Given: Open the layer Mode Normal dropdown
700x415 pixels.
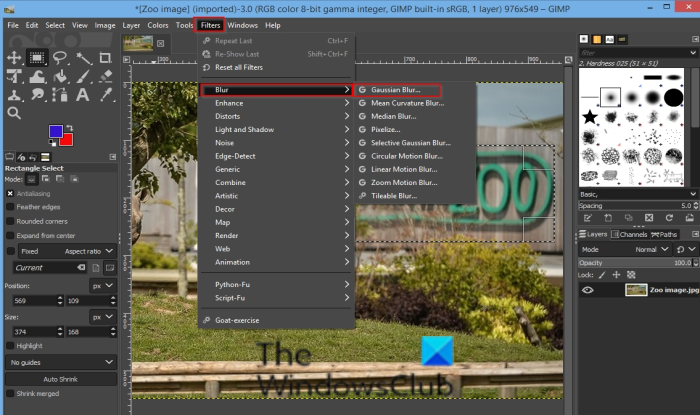Looking at the screenshot, I should click(x=625, y=249).
